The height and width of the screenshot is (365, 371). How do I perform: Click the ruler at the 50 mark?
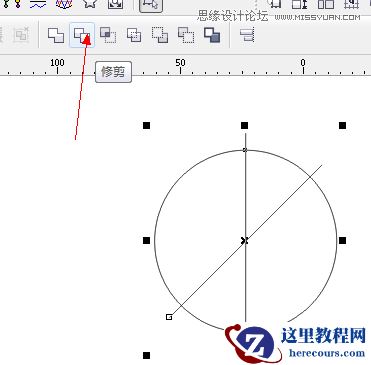tap(180, 63)
